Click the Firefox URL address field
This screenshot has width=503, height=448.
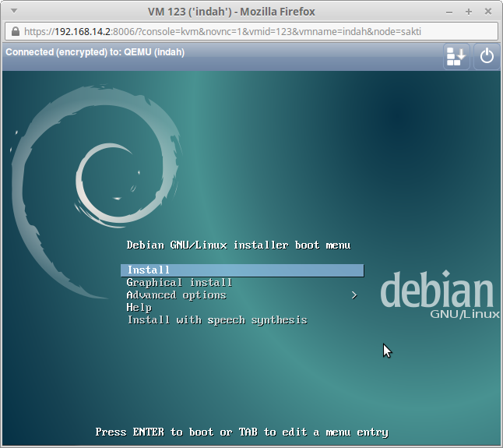pos(251,31)
